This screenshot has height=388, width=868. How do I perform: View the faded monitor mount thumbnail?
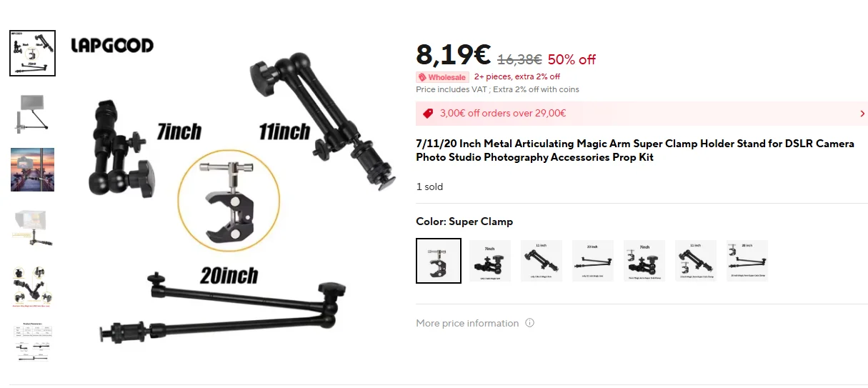click(x=32, y=229)
